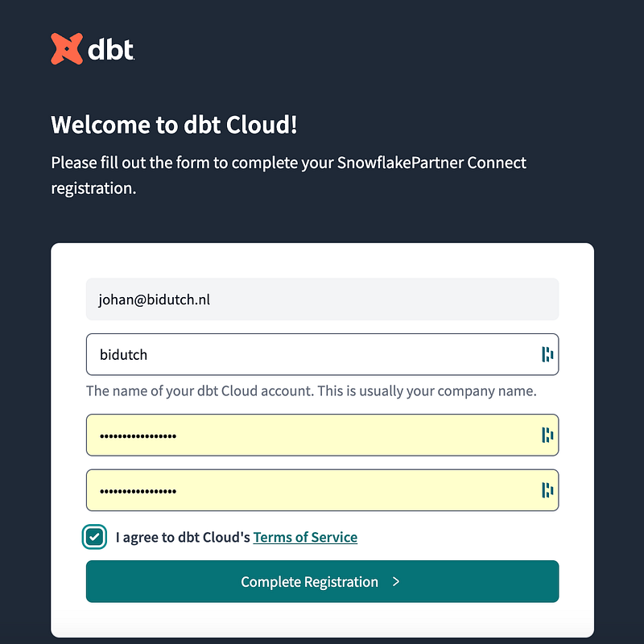Click 'I agree to dbt Cloud's' label
This screenshot has width=644, height=644.
pyautogui.click(x=183, y=537)
